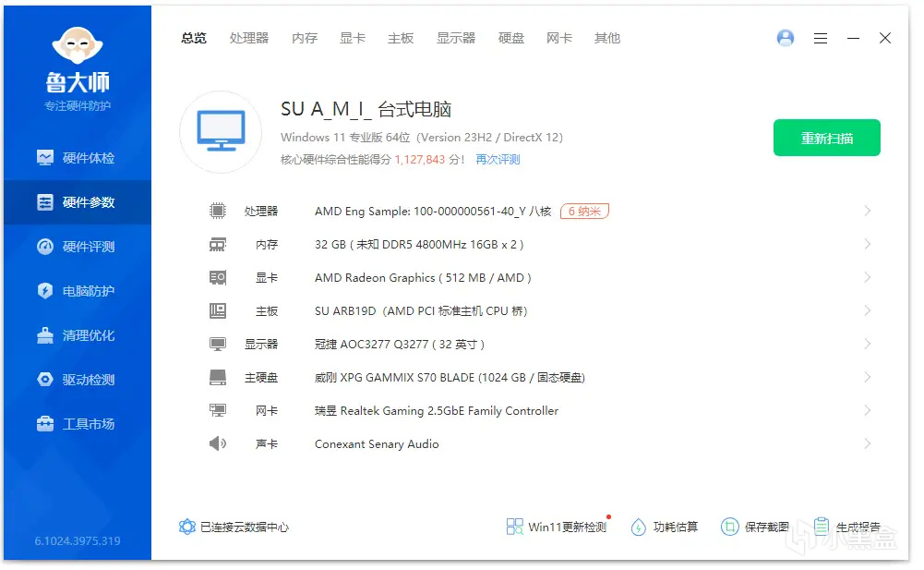This screenshot has width=924, height=570.
Task: Click the 主板 motherboard icon
Action: pyautogui.click(x=218, y=310)
